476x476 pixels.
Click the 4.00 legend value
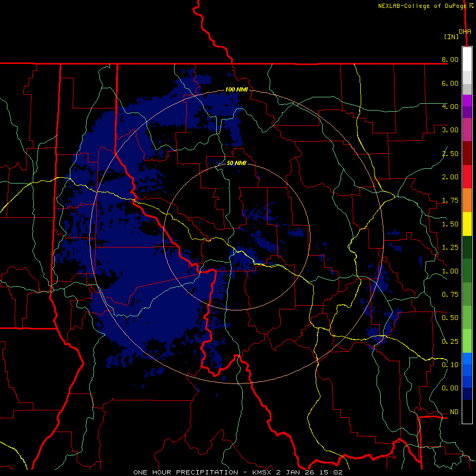[450, 106]
